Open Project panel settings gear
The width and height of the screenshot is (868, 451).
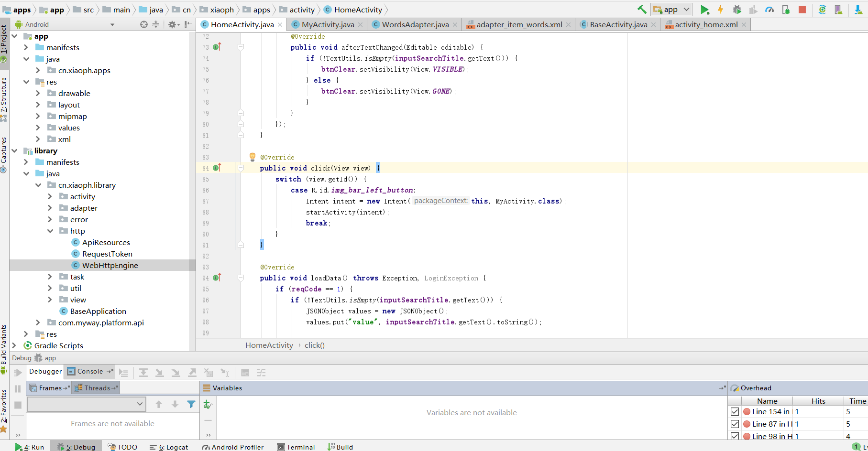[x=172, y=24]
